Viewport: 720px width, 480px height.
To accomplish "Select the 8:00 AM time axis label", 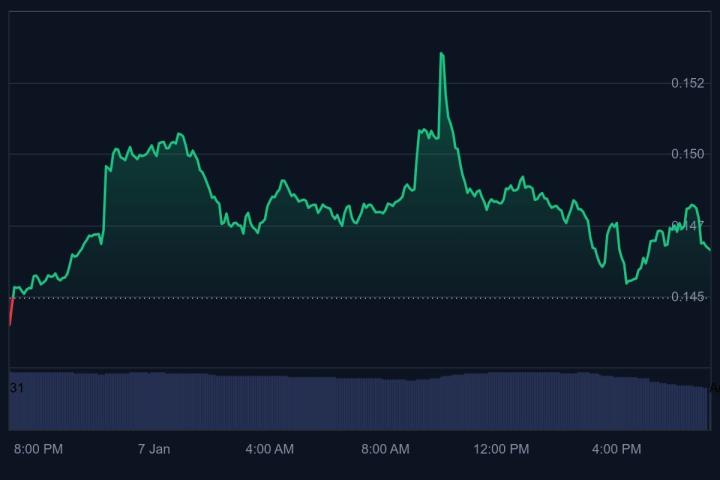I will [x=385, y=449].
